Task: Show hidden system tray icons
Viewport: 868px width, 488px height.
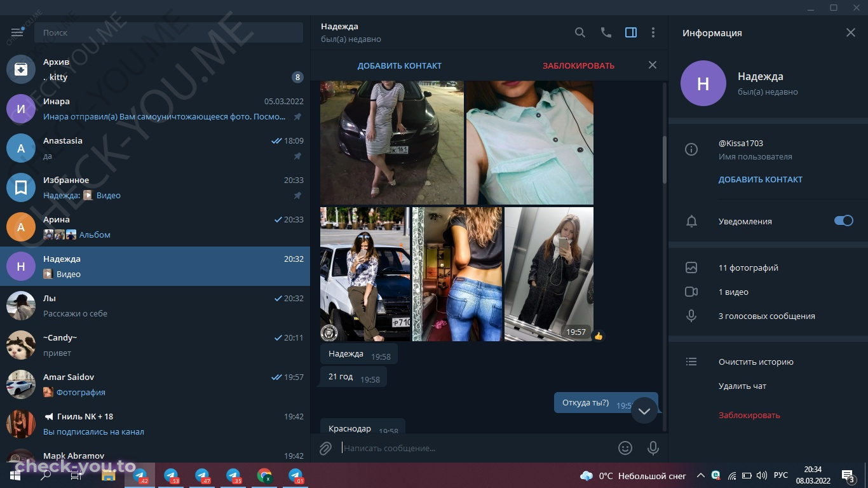Action: pyautogui.click(x=701, y=475)
